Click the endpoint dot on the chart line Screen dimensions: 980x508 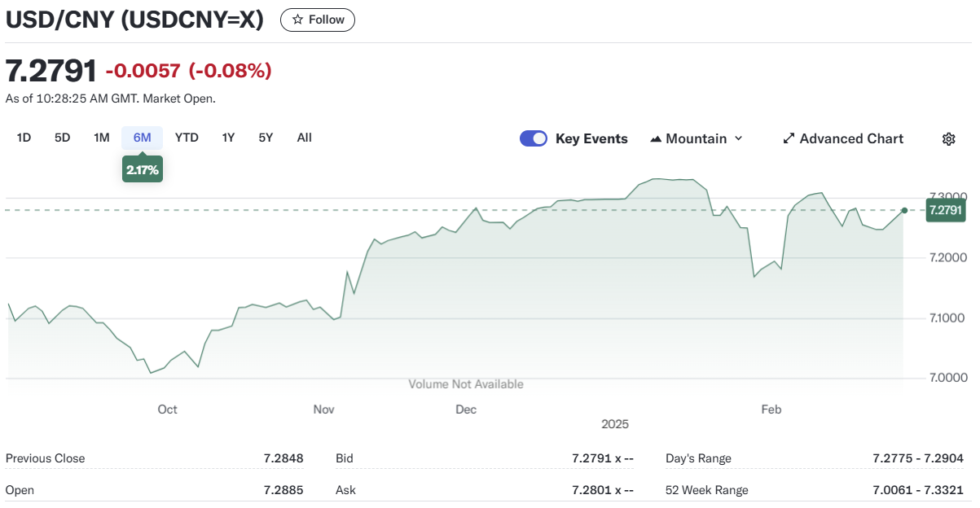904,210
